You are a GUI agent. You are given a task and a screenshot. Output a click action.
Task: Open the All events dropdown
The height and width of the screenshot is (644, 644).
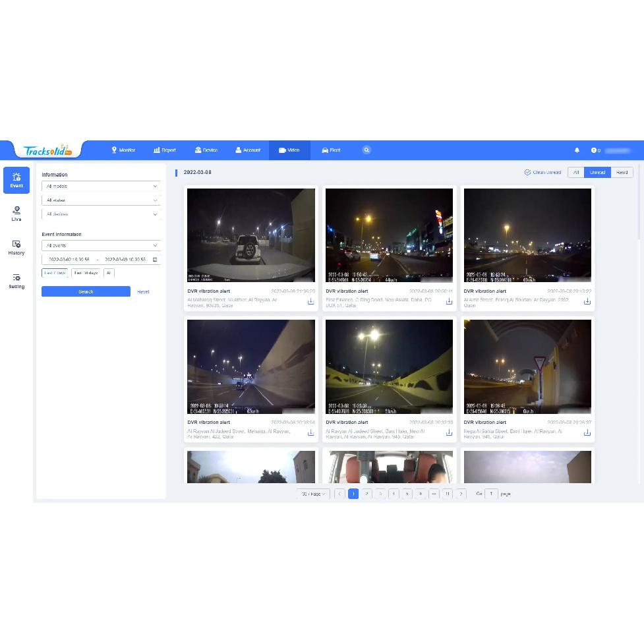point(101,246)
